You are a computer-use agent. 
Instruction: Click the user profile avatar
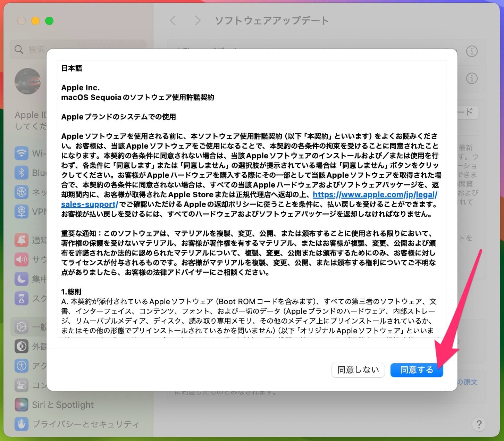(28, 81)
